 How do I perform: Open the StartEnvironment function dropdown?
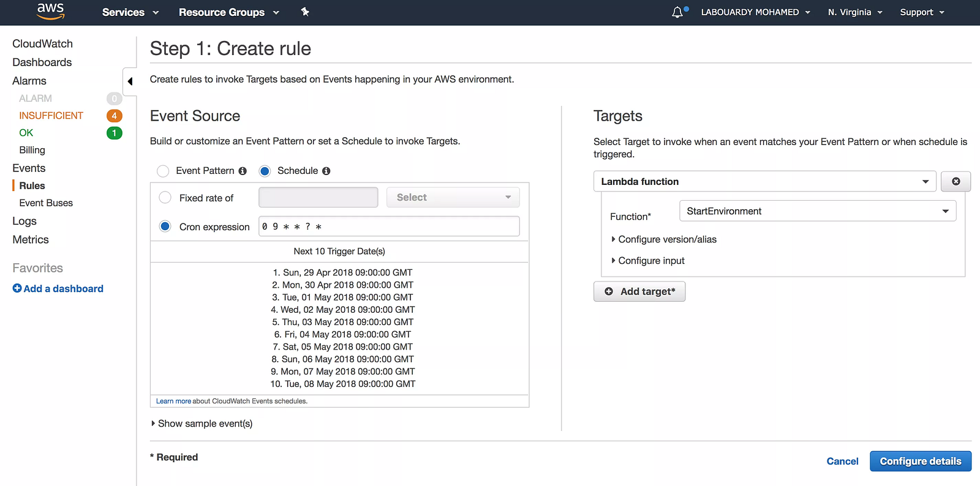818,211
